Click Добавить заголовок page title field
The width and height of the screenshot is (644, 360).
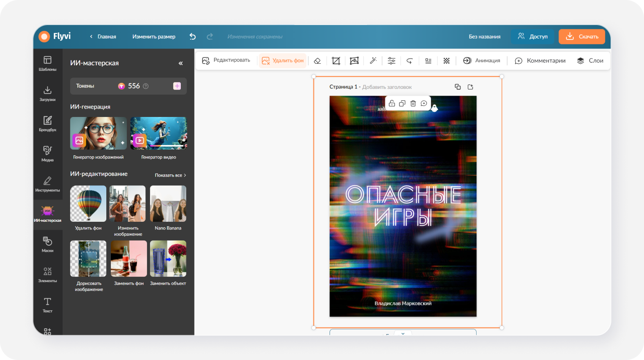click(387, 87)
